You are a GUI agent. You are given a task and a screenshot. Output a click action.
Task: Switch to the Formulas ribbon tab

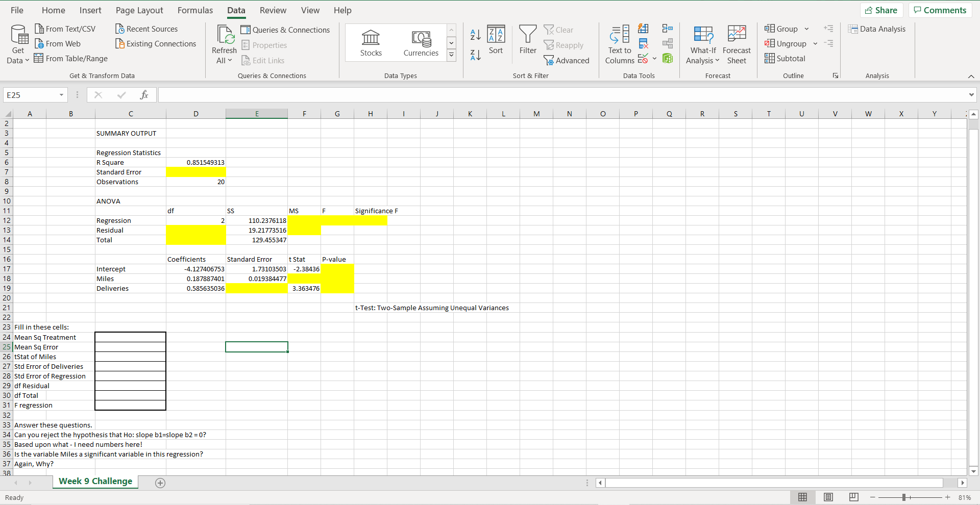195,10
